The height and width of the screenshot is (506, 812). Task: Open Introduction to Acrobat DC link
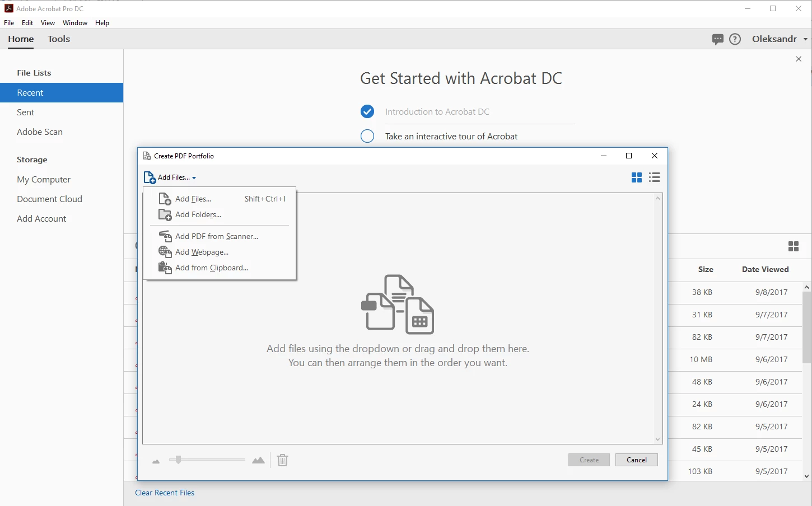[437, 112]
